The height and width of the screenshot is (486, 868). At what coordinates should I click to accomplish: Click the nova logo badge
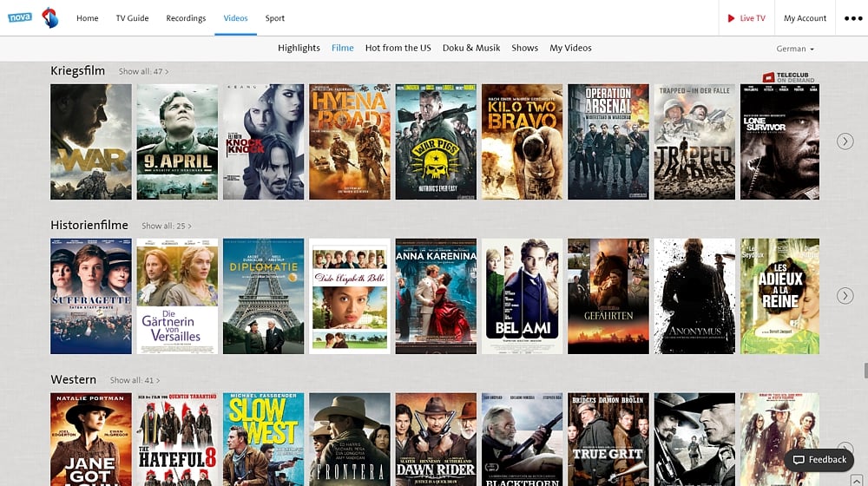[20, 17]
